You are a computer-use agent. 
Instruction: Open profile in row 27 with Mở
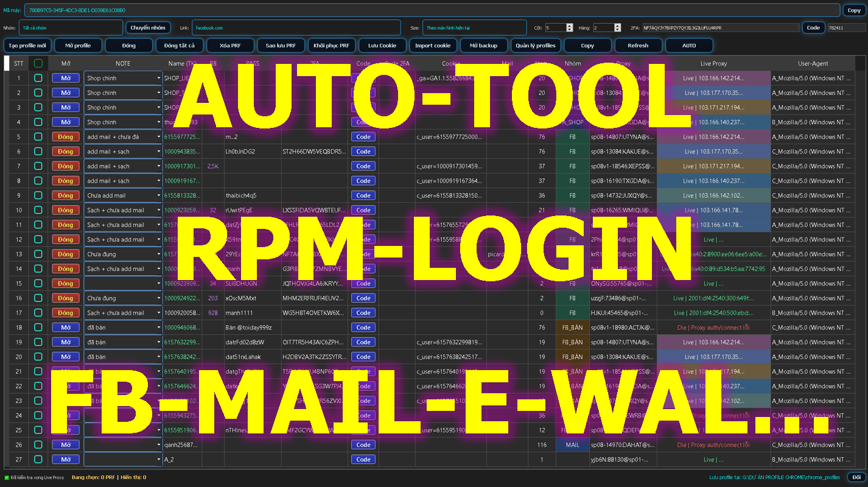(66, 459)
